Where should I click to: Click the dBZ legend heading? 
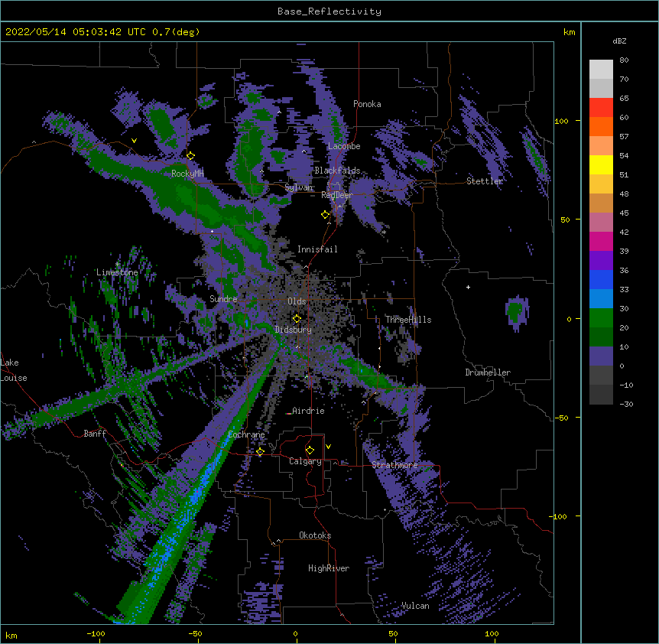[619, 41]
